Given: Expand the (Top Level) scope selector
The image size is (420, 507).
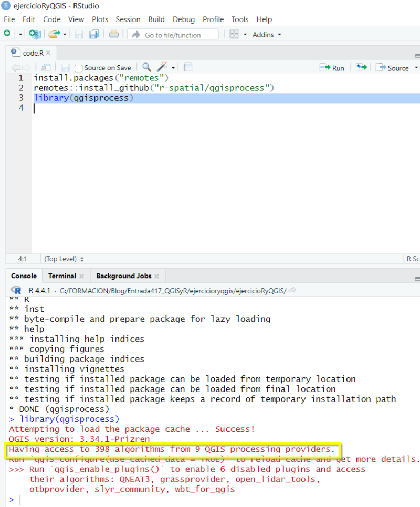Looking at the screenshot, I should point(64,259).
